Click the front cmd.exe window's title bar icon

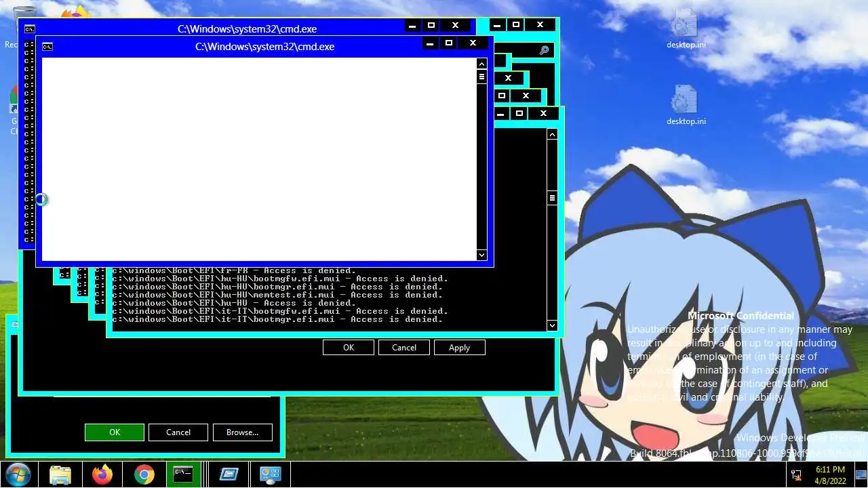coord(47,47)
